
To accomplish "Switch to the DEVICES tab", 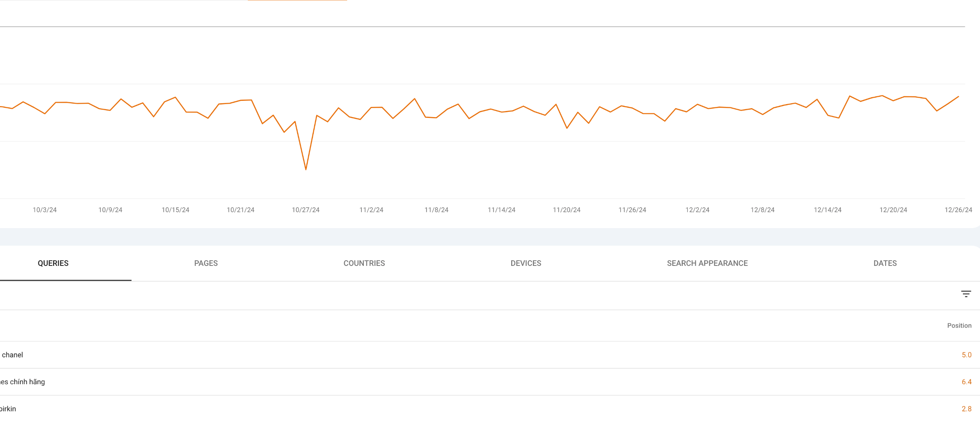I will (x=526, y=263).
